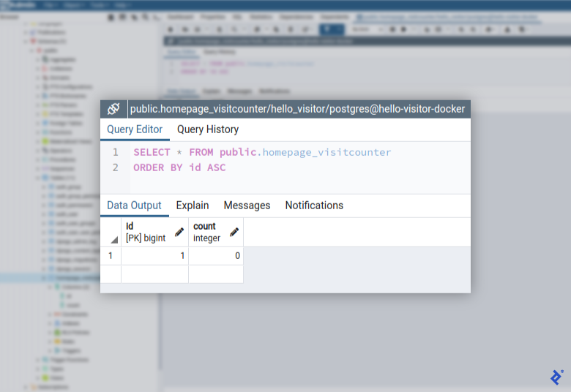Open the Explain tab
This screenshot has height=392, width=571.
193,206
